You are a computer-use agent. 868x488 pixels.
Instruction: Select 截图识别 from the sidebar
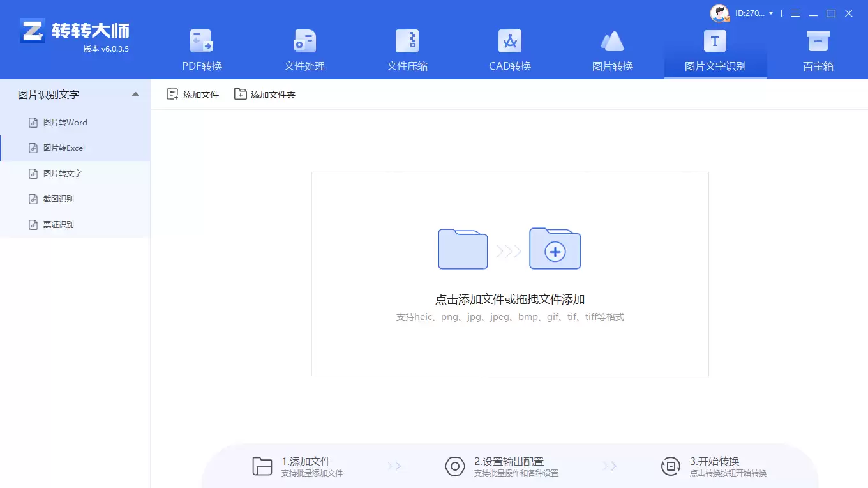tap(58, 199)
